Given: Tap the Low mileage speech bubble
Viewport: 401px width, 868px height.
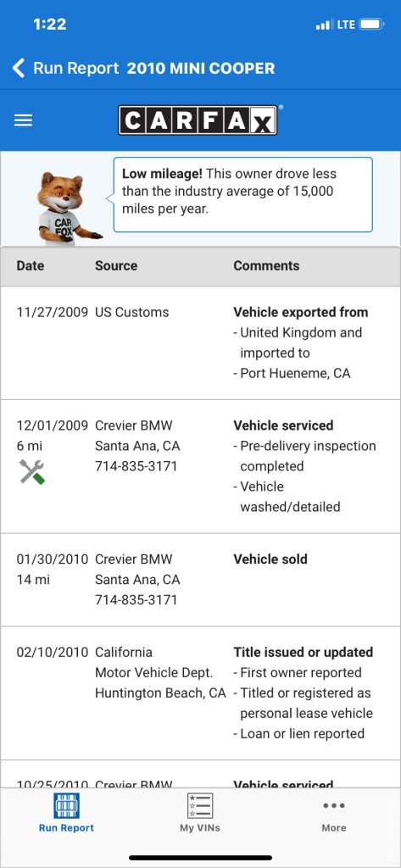Looking at the screenshot, I should pos(243,194).
